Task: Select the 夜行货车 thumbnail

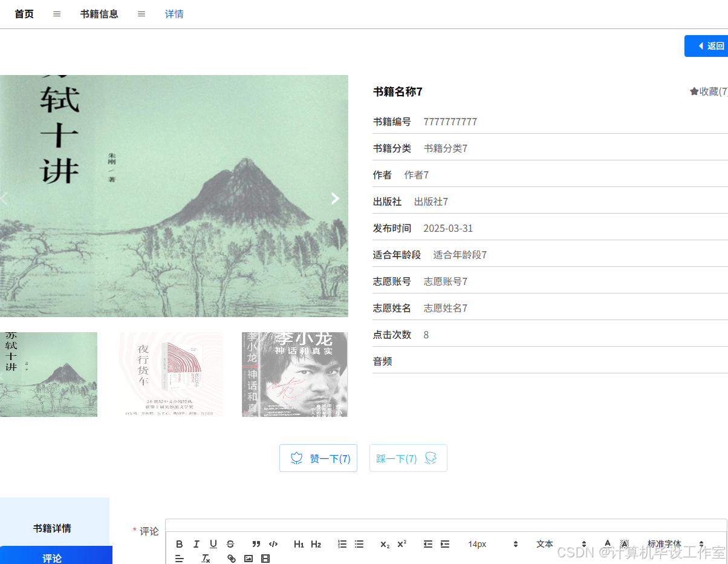Action: pos(171,375)
